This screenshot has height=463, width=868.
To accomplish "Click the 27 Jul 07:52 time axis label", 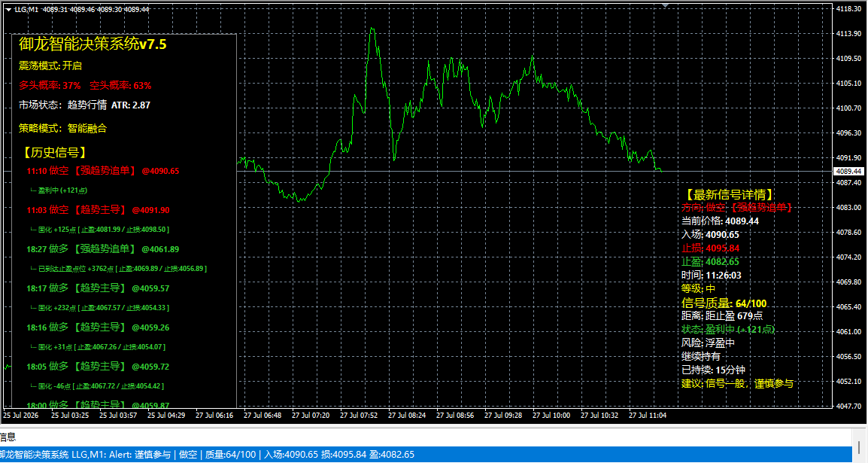I will (359, 416).
